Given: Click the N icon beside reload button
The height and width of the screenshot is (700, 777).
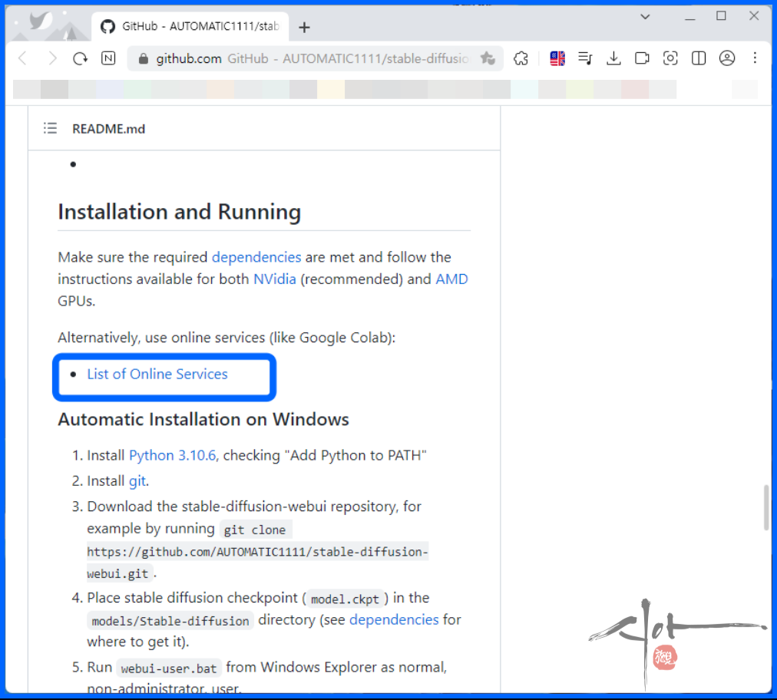Looking at the screenshot, I should tap(108, 58).
